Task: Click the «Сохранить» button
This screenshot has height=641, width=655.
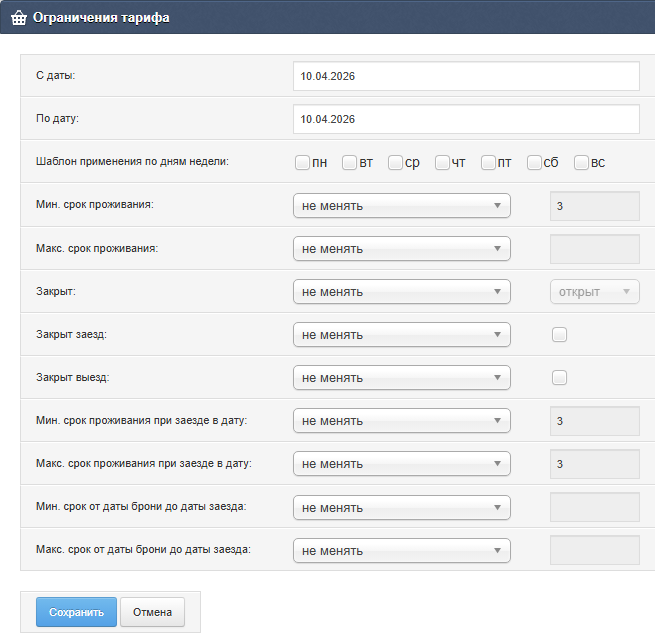Action: (76, 612)
